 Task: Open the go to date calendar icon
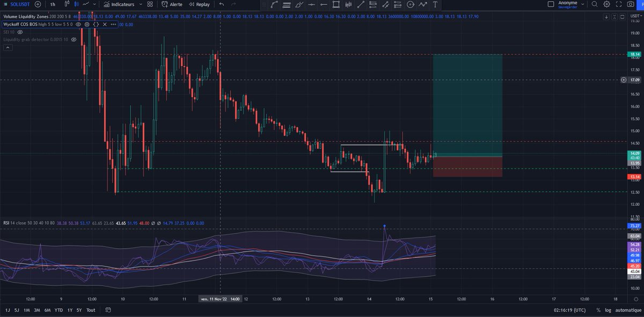[108, 310]
